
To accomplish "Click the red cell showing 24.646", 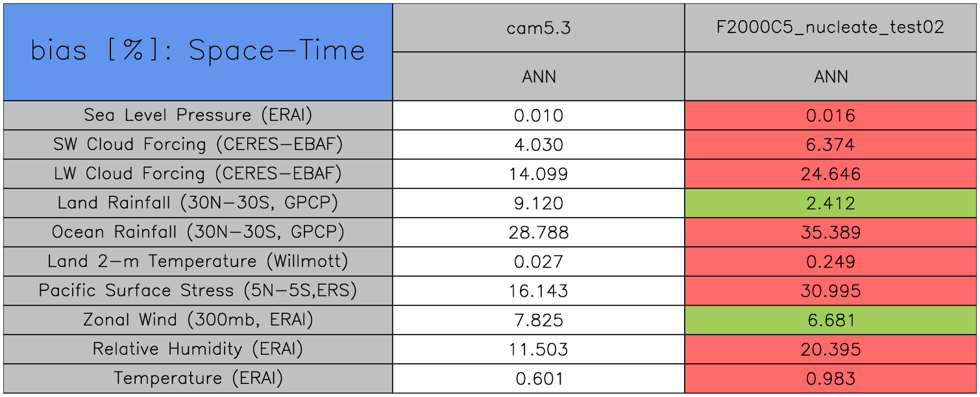I will 831,174.
